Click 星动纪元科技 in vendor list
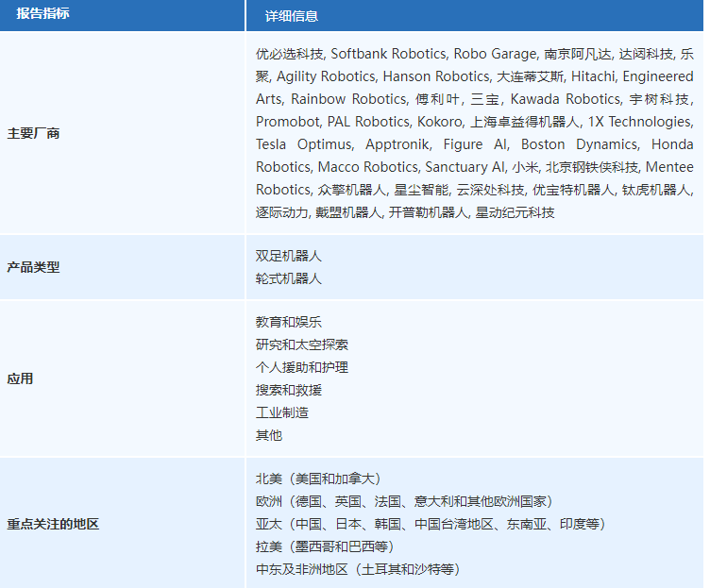The width and height of the screenshot is (710, 588). point(515,212)
